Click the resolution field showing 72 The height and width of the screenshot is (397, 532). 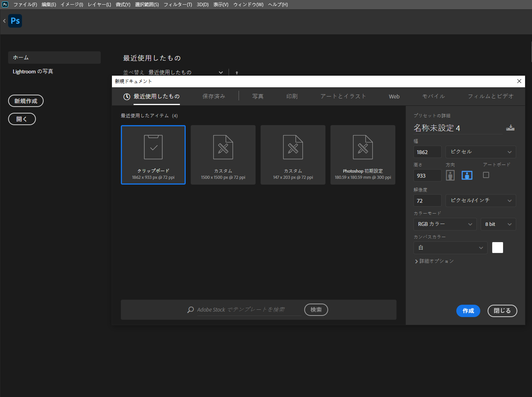(427, 201)
